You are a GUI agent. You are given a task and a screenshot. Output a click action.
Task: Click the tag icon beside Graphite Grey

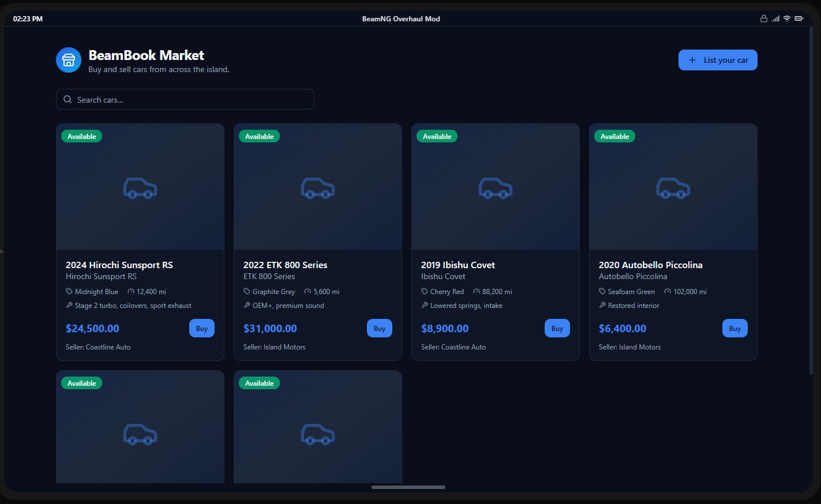[247, 291]
